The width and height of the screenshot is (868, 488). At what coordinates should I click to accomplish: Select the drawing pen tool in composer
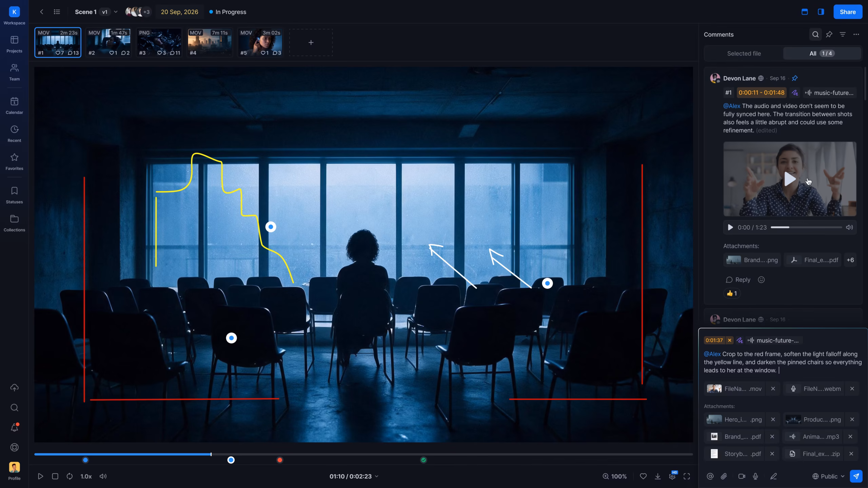pos(773,476)
